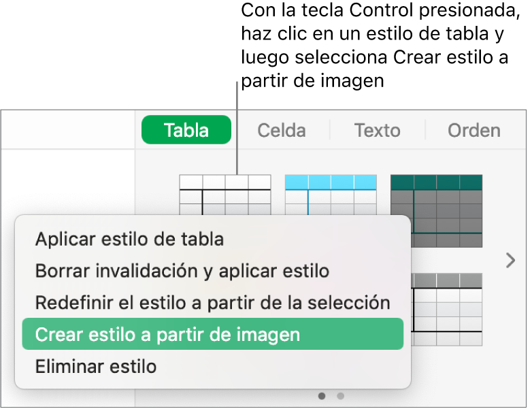Choose Aplicar estilo de tabla
The height and width of the screenshot is (409, 532).
(129, 239)
